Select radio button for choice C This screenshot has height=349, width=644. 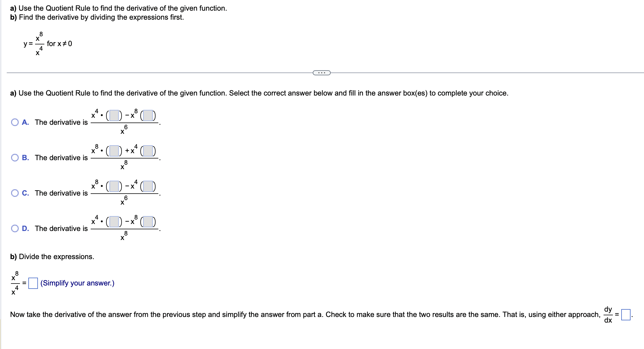(14, 193)
